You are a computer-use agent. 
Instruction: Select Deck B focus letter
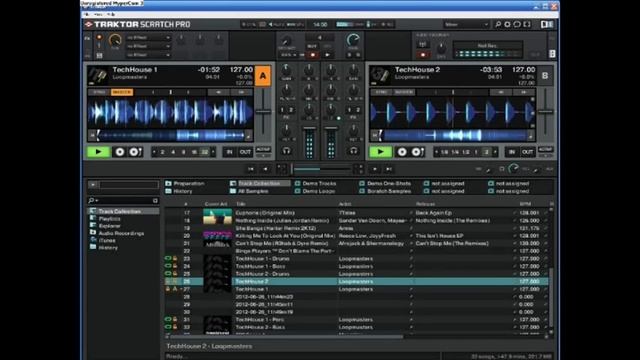coord(545,76)
